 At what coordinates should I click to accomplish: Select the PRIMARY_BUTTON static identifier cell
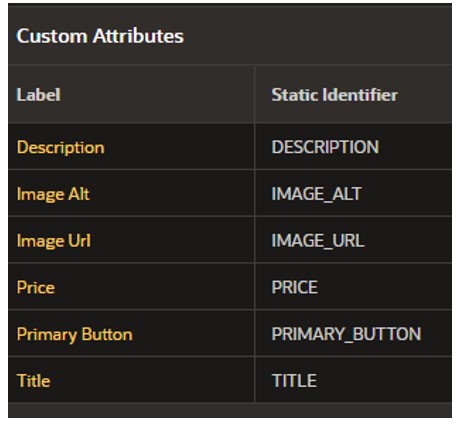click(x=353, y=333)
